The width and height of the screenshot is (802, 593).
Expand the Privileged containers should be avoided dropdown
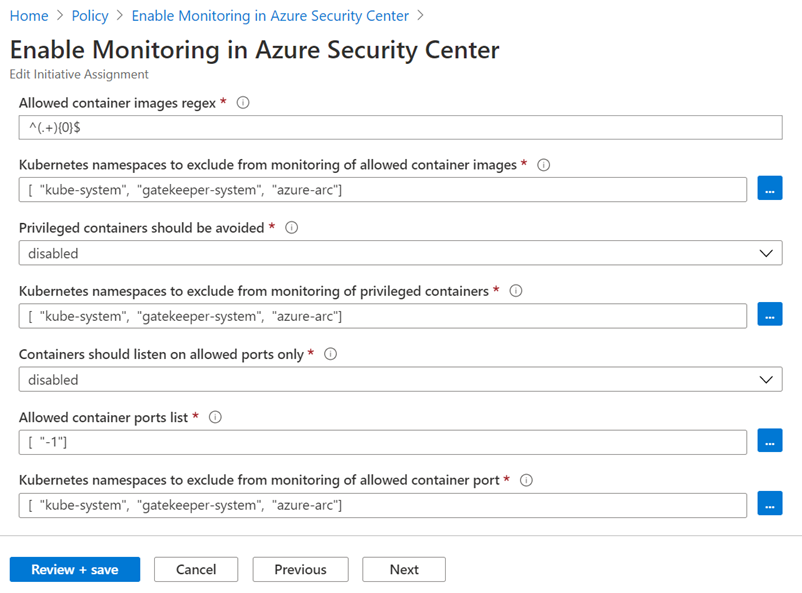point(400,253)
